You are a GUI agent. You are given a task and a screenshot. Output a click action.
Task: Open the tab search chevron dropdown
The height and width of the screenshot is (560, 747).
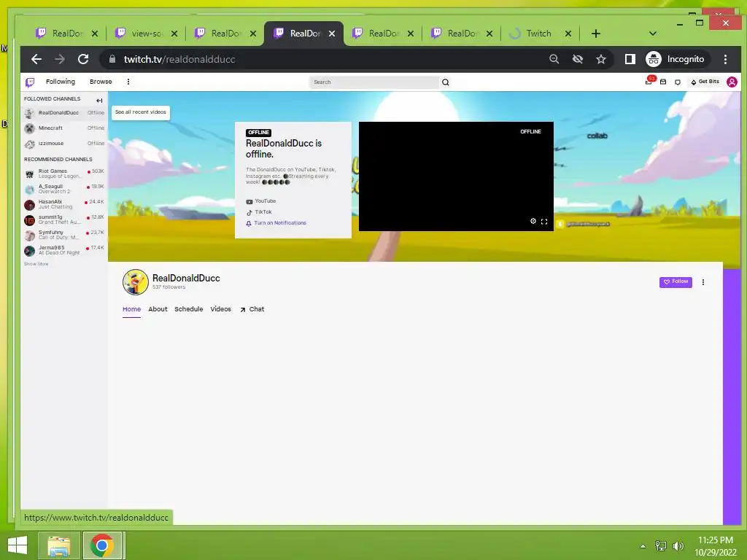pyautogui.click(x=653, y=34)
